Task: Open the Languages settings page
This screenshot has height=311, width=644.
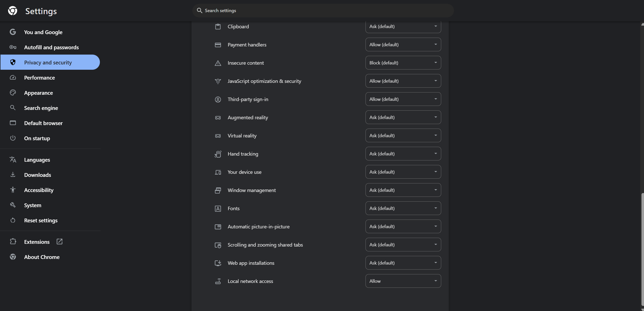Action: click(50, 160)
